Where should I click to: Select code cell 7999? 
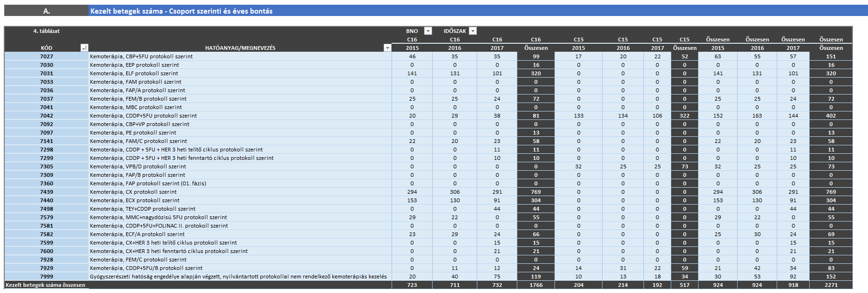tap(46, 277)
